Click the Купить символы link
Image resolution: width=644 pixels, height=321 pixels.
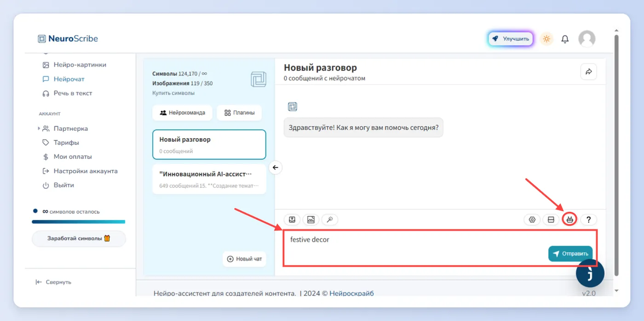173,93
